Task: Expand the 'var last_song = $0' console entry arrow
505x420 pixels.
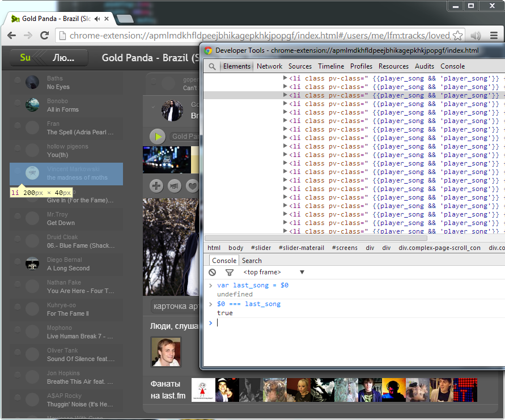Action: (211, 285)
